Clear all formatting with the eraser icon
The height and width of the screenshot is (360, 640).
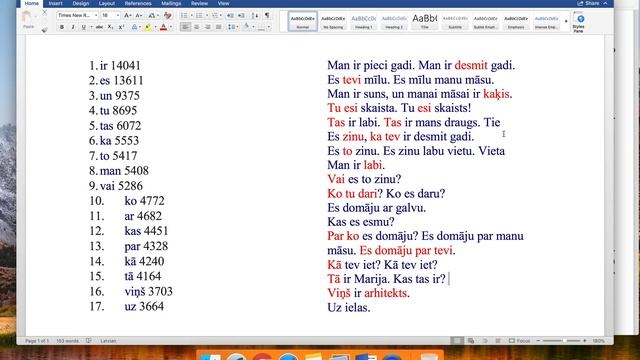click(x=167, y=16)
